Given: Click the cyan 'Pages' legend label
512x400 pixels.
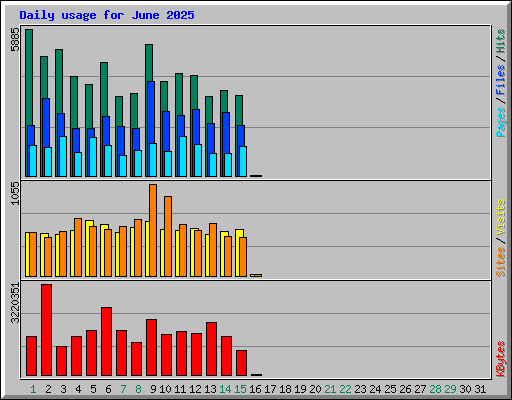Looking at the screenshot, I should click(501, 122).
